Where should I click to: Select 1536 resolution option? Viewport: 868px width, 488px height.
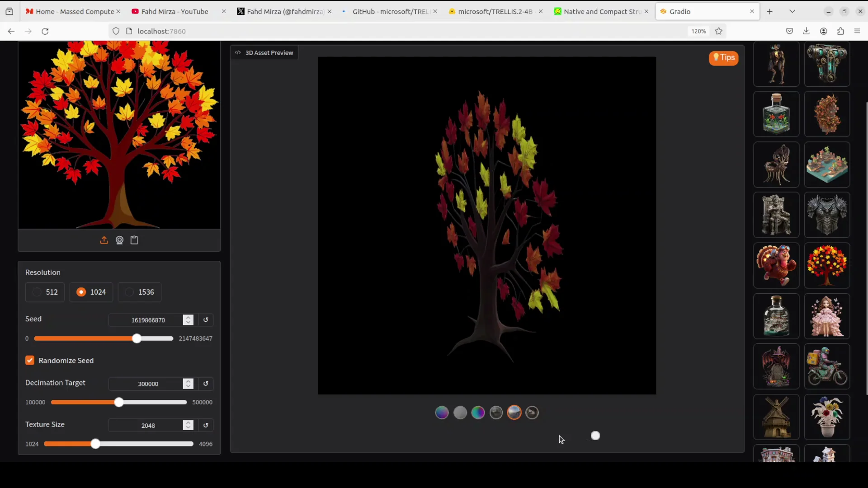(x=140, y=292)
